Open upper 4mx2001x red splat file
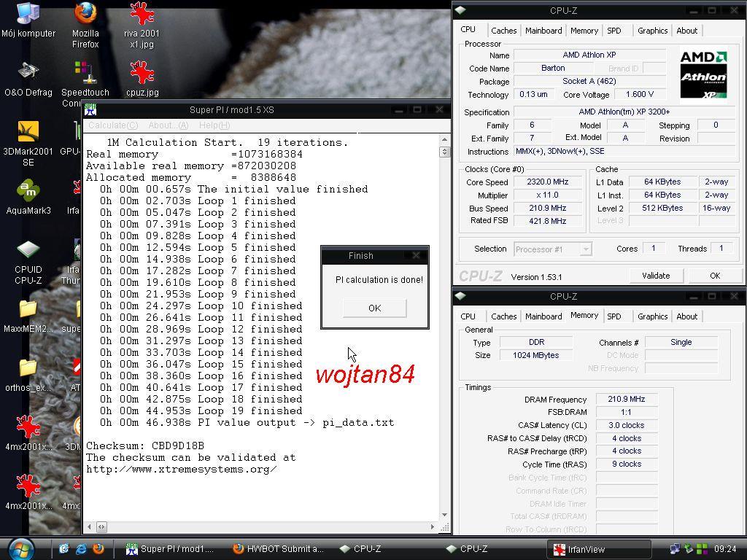Image resolution: width=747 pixels, height=560 pixels. click(28, 433)
